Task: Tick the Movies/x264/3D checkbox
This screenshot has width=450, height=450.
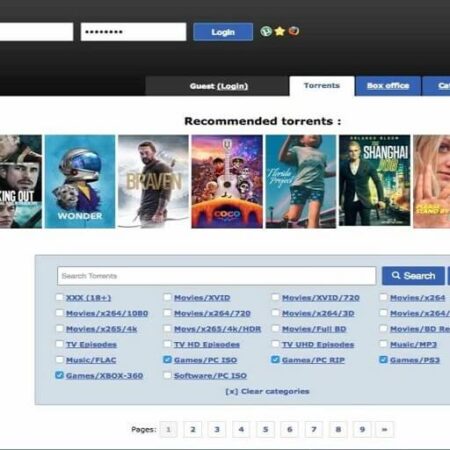Action: tap(275, 313)
